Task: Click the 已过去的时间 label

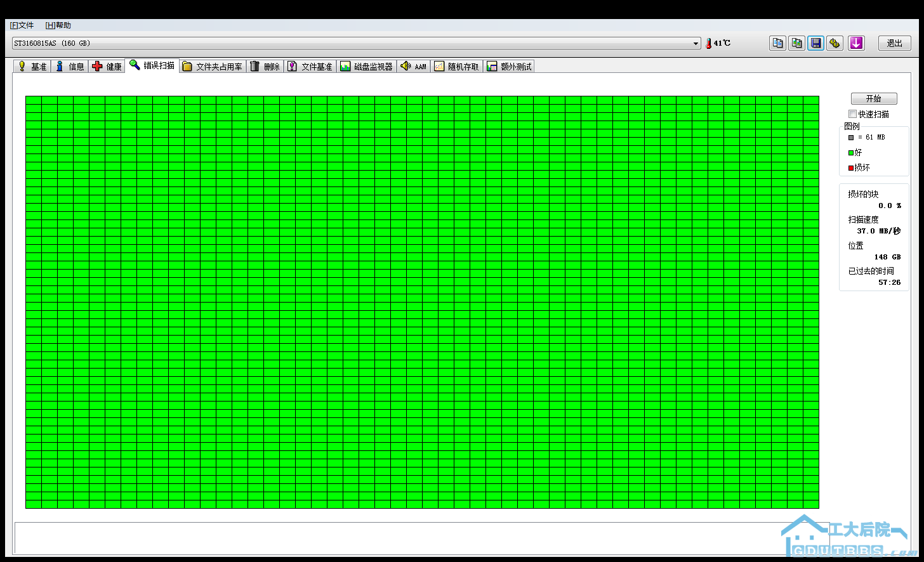Action: pyautogui.click(x=871, y=271)
